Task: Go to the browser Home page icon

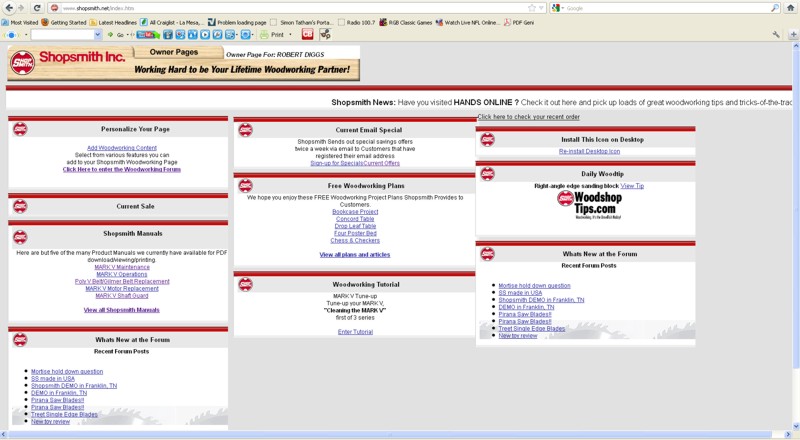Action: click(791, 8)
